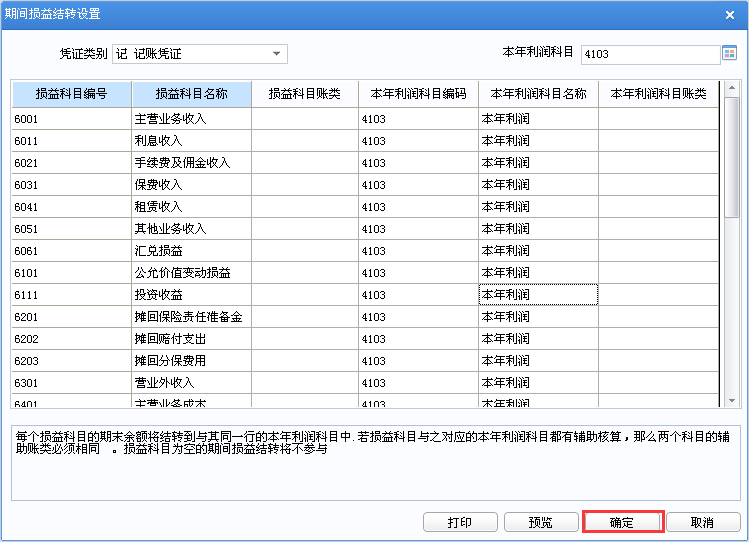
Task: Select the cell with code 6041
Action: (72, 207)
